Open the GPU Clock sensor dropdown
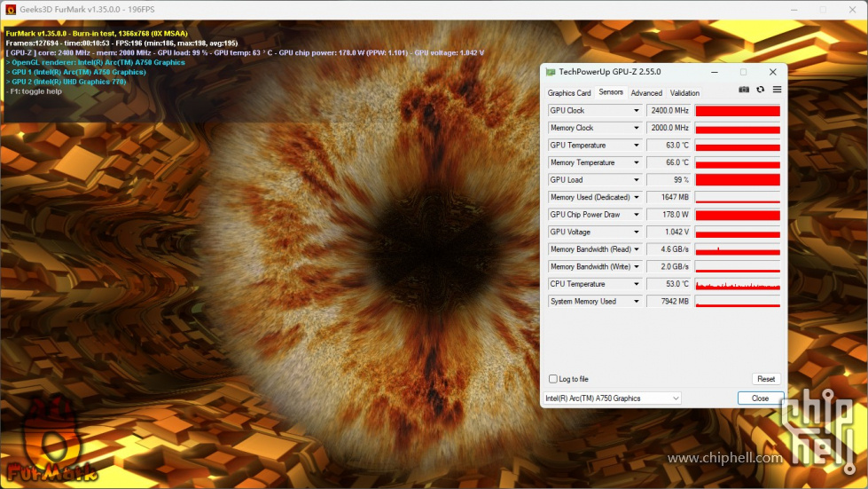868x489 pixels. (x=636, y=111)
